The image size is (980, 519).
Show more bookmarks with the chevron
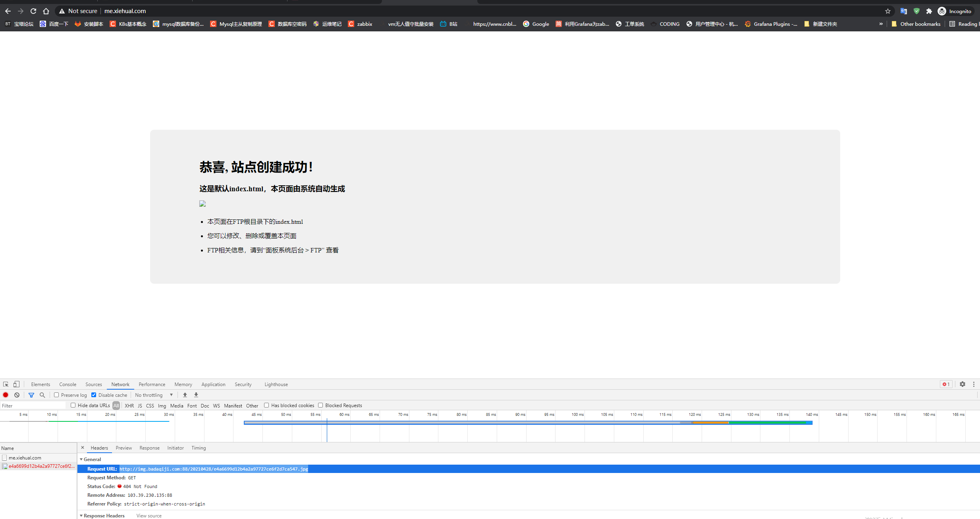pos(881,24)
